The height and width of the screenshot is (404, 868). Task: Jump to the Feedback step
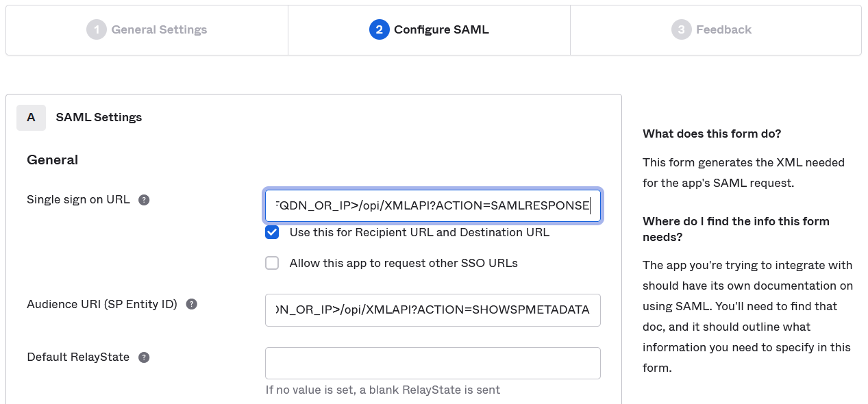point(723,29)
